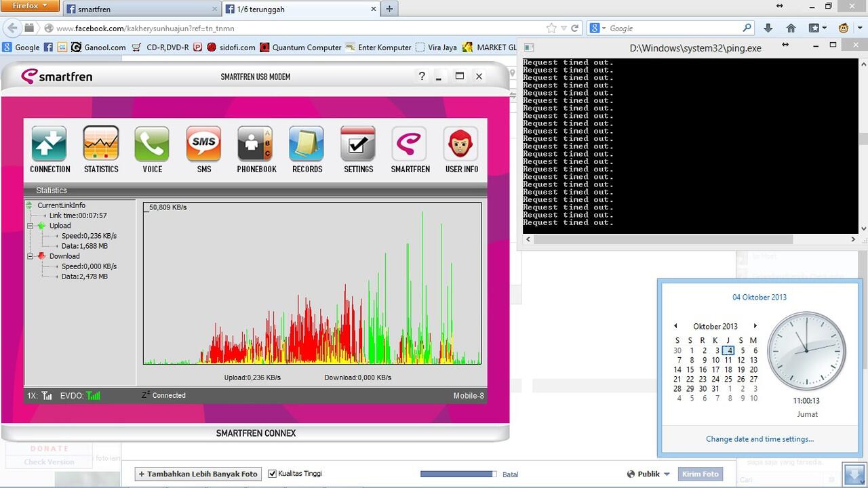Viewport: 868px width, 488px height.
Task: Go to previous month in calendar
Action: pyautogui.click(x=675, y=326)
